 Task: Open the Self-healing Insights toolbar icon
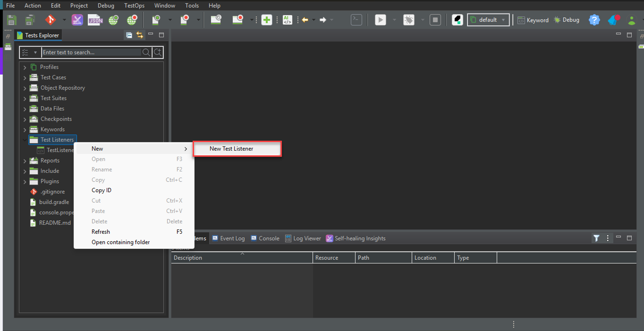pyautogui.click(x=77, y=20)
